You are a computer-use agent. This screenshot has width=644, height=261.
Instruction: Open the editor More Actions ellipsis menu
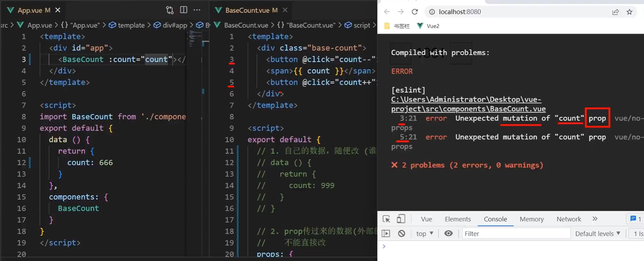(197, 10)
